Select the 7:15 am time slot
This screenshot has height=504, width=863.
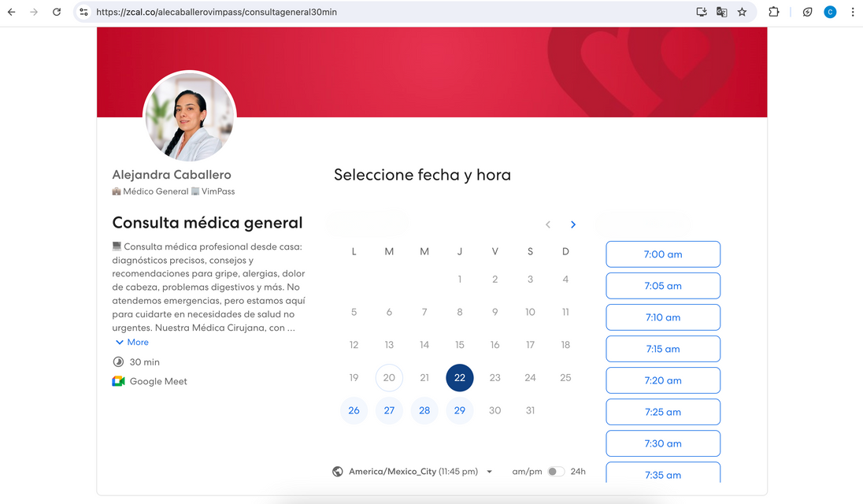point(663,349)
